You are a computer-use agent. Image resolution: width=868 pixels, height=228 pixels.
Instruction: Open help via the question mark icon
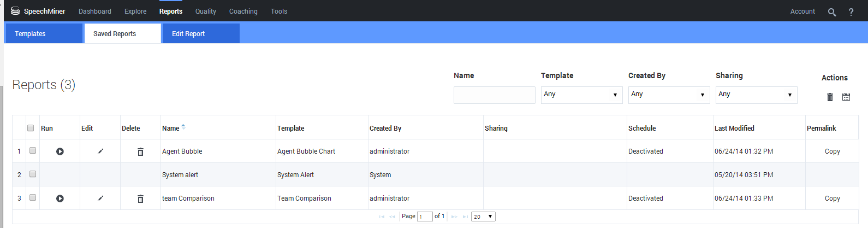[851, 12]
